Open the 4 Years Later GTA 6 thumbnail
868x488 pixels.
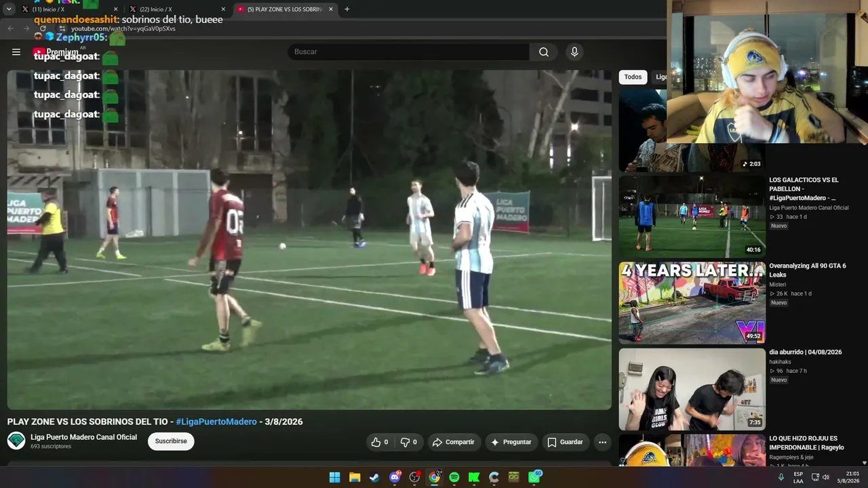(x=692, y=303)
